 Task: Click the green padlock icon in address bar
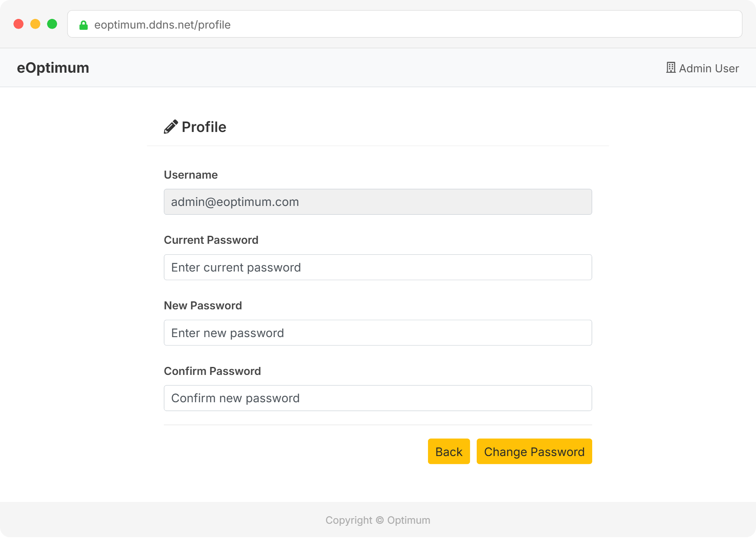coord(84,25)
